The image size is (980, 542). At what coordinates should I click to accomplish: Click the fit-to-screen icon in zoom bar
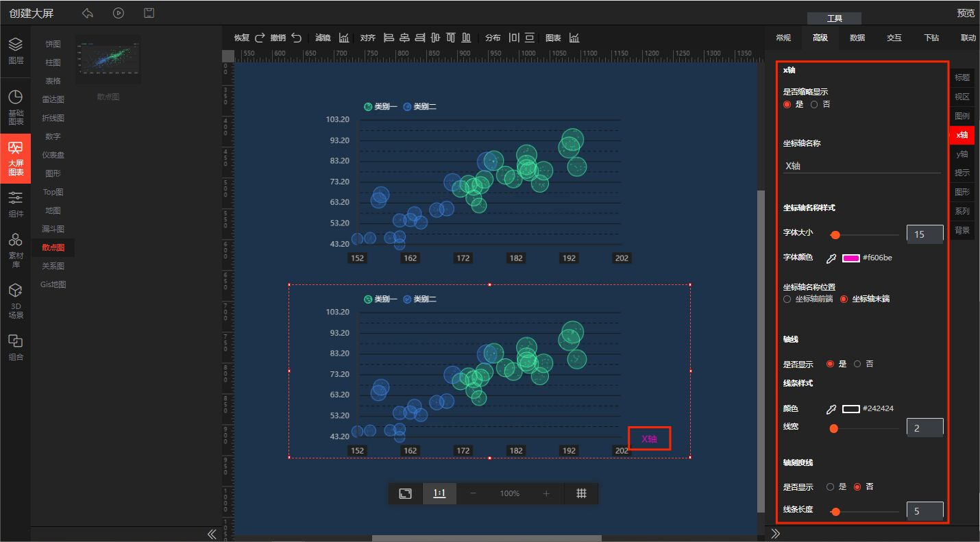click(406, 493)
